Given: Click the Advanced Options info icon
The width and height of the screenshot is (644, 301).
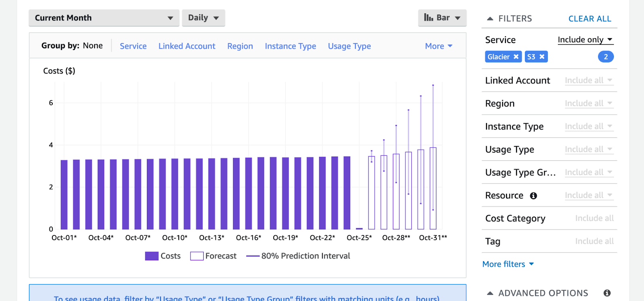Looking at the screenshot, I should point(607,293).
